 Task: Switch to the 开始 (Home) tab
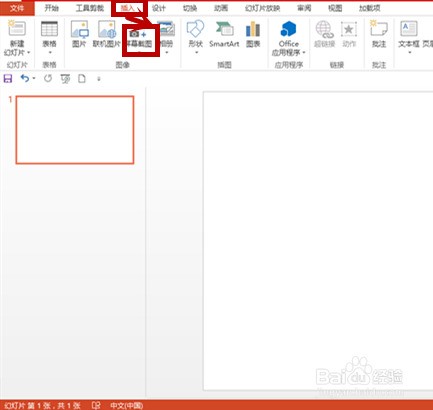[x=52, y=8]
